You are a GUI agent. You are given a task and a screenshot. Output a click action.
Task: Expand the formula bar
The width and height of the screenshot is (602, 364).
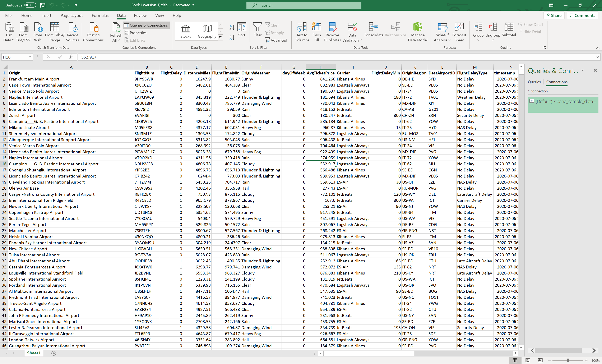pyautogui.click(x=598, y=57)
